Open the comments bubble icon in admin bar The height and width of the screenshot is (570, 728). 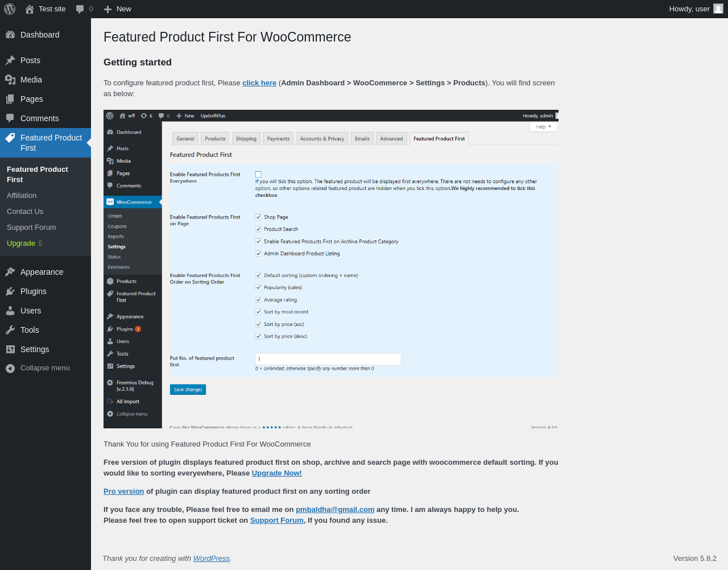pos(80,9)
